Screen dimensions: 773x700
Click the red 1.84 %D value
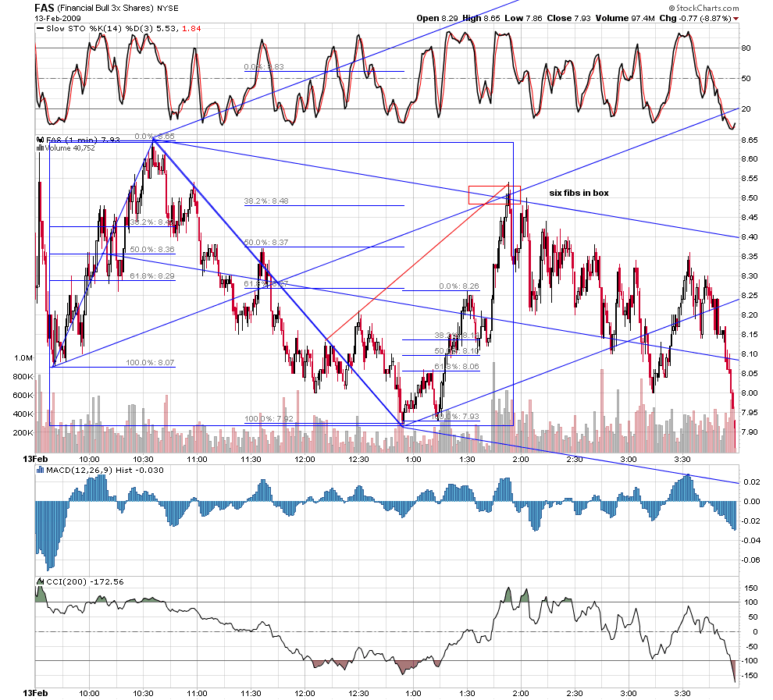[191, 29]
